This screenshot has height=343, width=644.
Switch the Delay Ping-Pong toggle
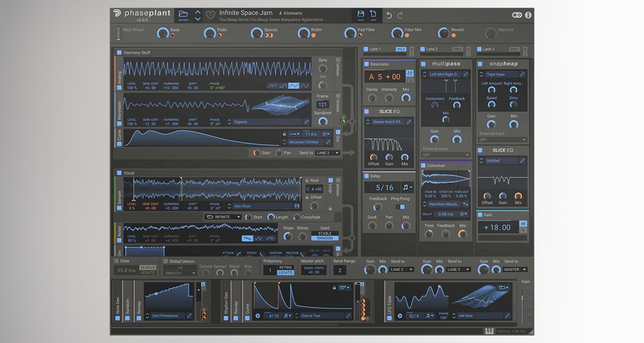pyautogui.click(x=400, y=207)
